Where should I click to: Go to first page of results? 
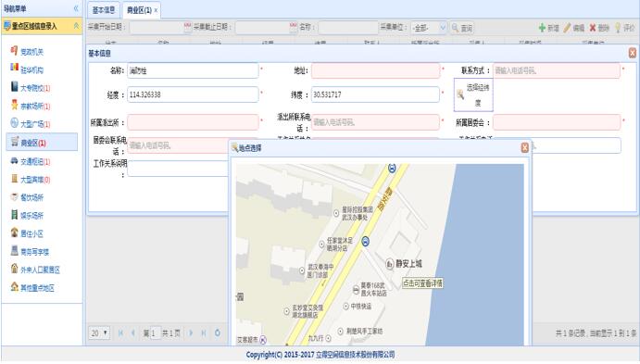[x=120, y=333]
